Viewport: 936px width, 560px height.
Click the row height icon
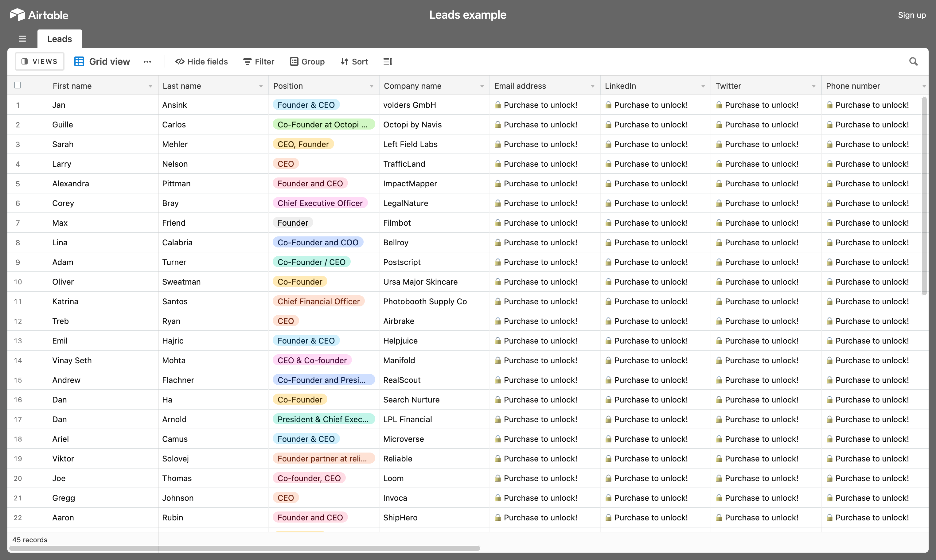tap(388, 61)
